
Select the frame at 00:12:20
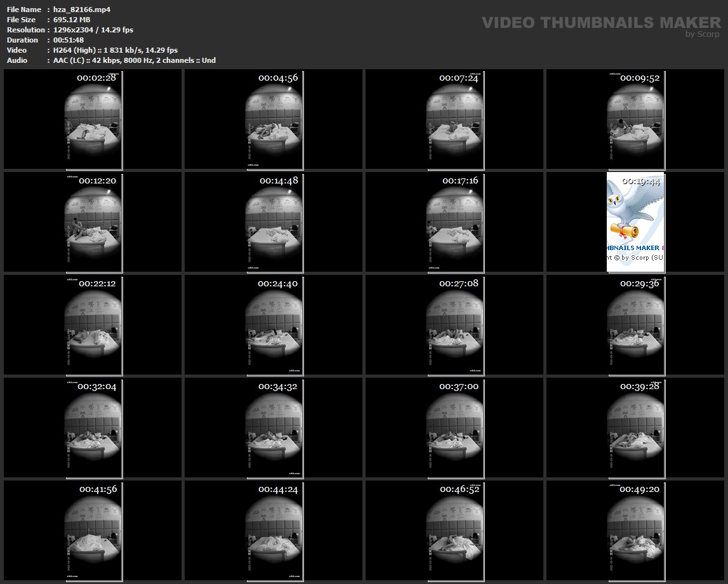tap(93, 222)
